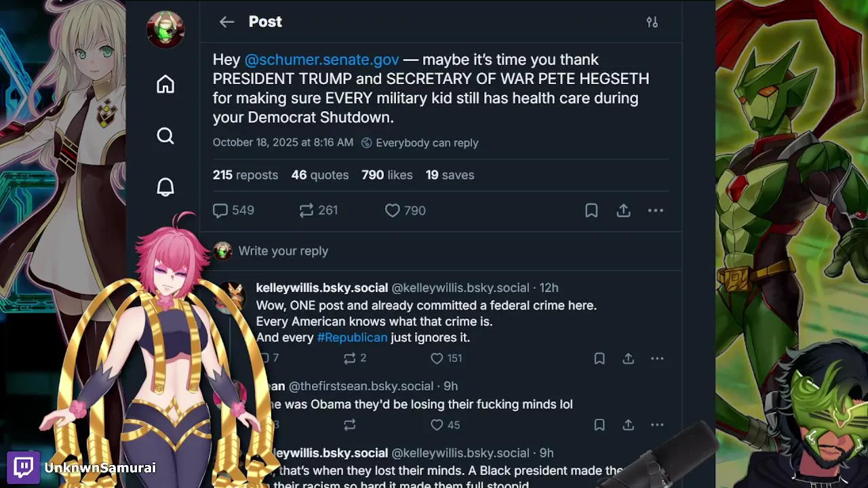Open the Home feed icon

click(165, 85)
